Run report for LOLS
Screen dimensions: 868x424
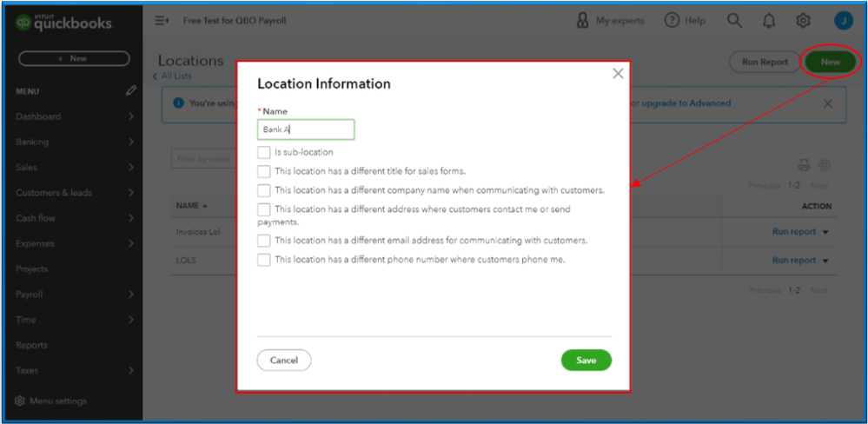click(794, 260)
